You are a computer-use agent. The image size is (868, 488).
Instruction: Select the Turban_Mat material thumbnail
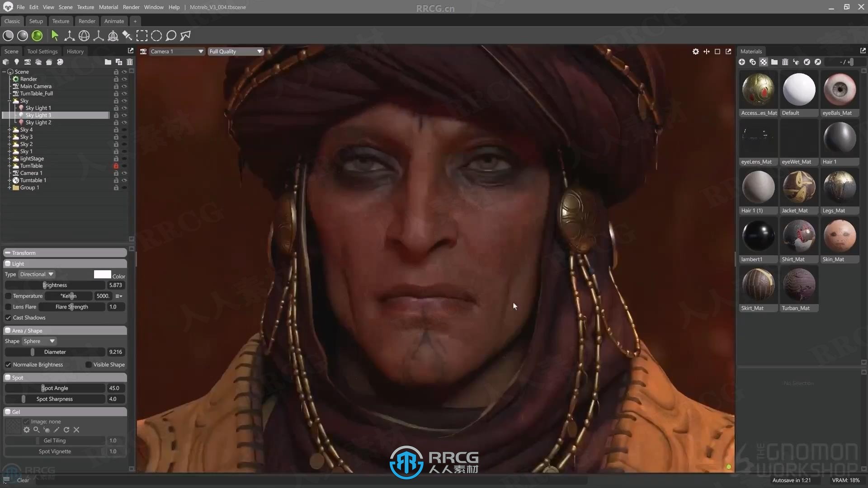coord(799,289)
